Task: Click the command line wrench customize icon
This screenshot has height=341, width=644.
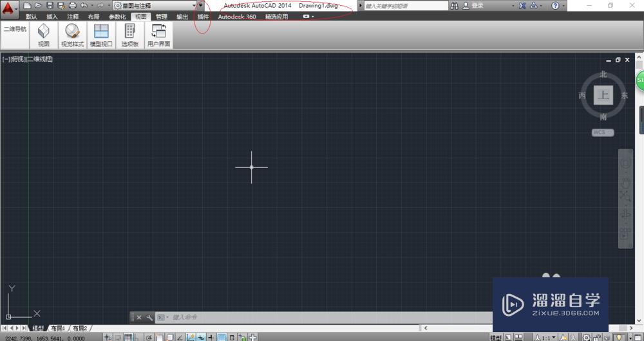Action: click(x=149, y=317)
